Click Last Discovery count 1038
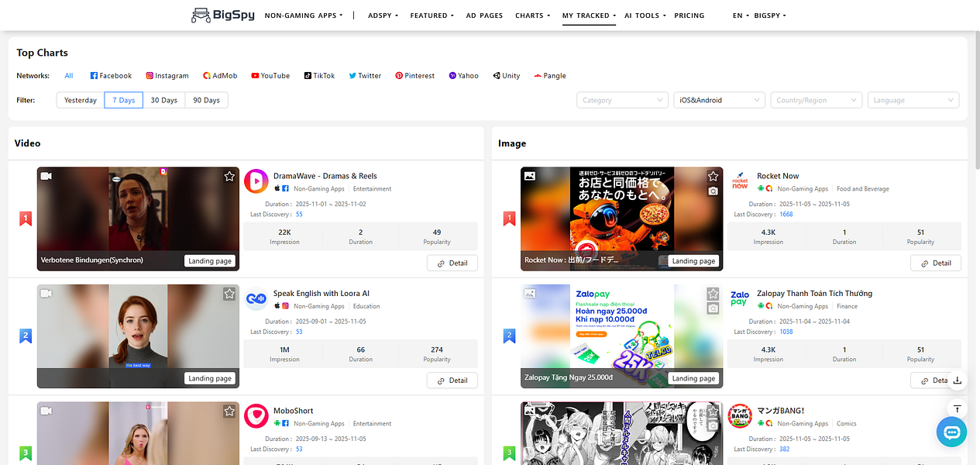980x465 pixels. pyautogui.click(x=786, y=332)
